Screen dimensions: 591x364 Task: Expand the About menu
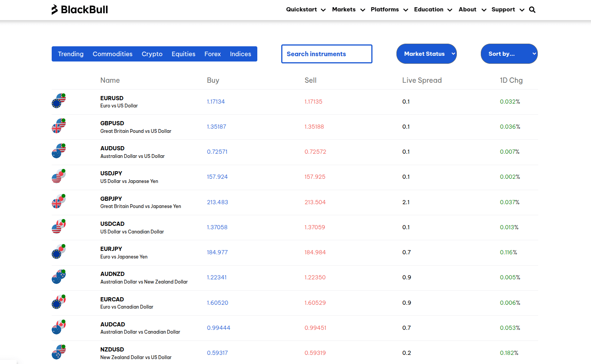[472, 9]
